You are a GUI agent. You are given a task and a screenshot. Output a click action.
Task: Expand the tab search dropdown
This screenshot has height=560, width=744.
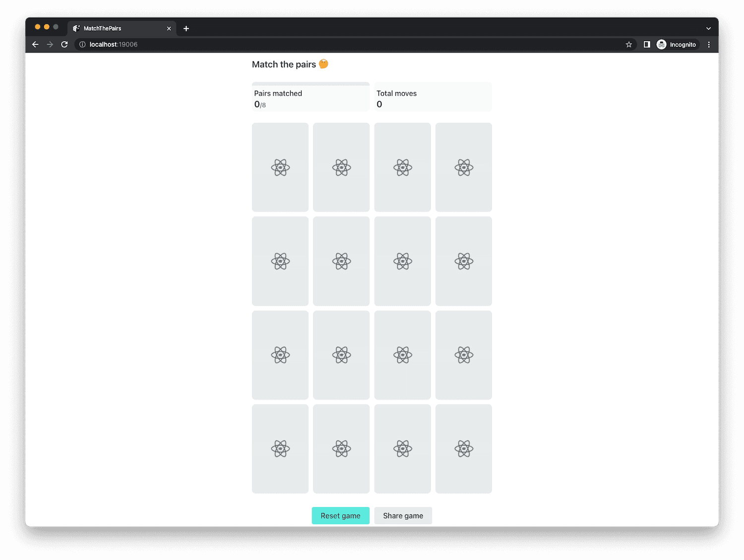click(x=708, y=29)
